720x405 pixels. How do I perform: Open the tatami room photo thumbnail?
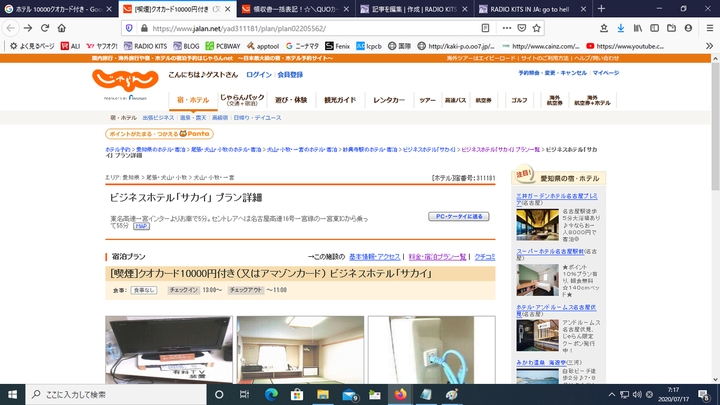tap(300, 349)
